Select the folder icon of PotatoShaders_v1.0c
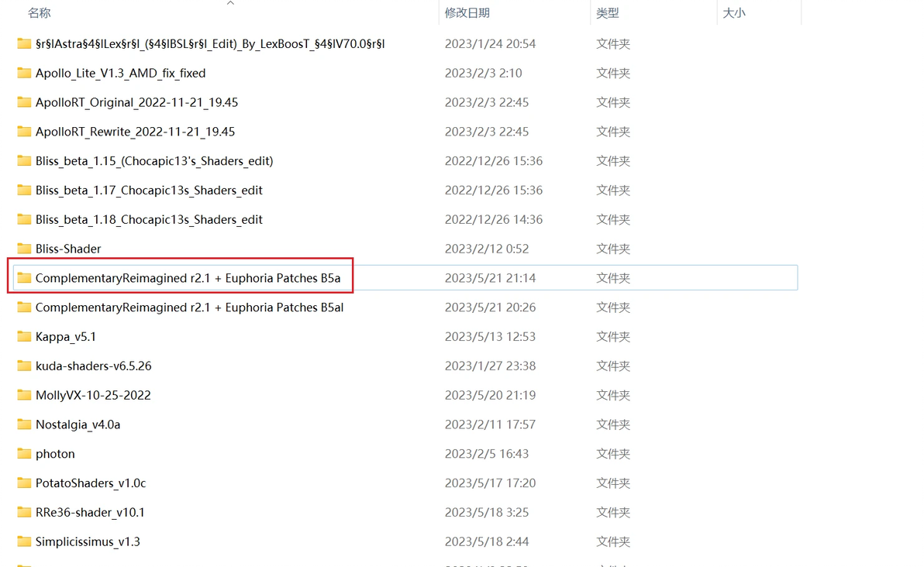The width and height of the screenshot is (924, 567). pyautogui.click(x=24, y=483)
